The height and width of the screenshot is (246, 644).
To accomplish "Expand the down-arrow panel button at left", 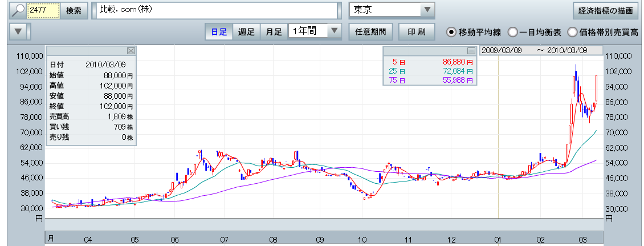I will (19, 31).
